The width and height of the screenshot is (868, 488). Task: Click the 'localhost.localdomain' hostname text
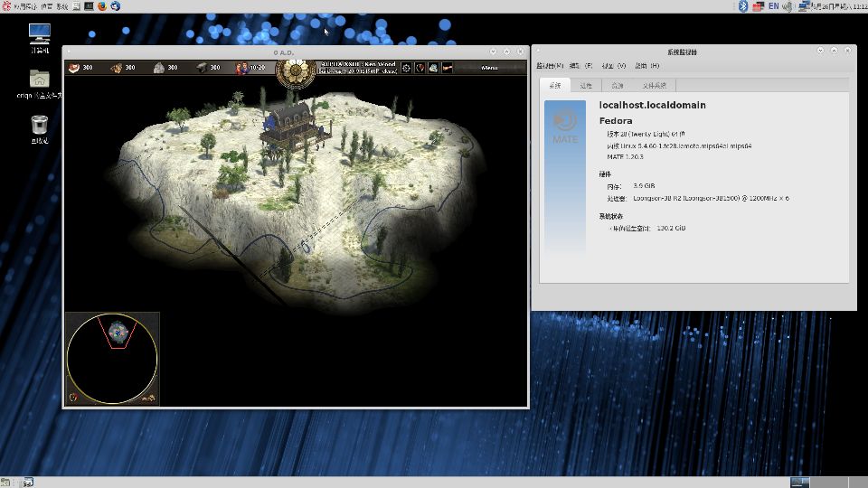tap(652, 105)
